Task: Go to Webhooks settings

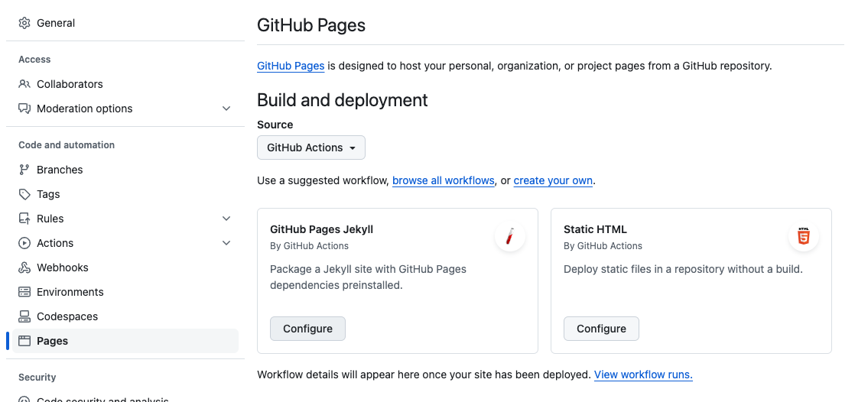Action: coord(125,267)
